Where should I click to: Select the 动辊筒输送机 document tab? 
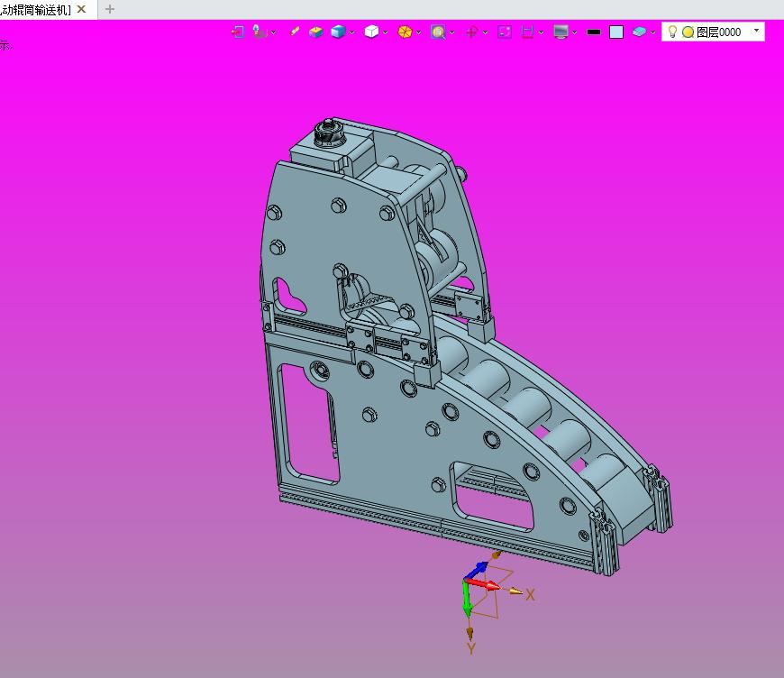coord(36,10)
